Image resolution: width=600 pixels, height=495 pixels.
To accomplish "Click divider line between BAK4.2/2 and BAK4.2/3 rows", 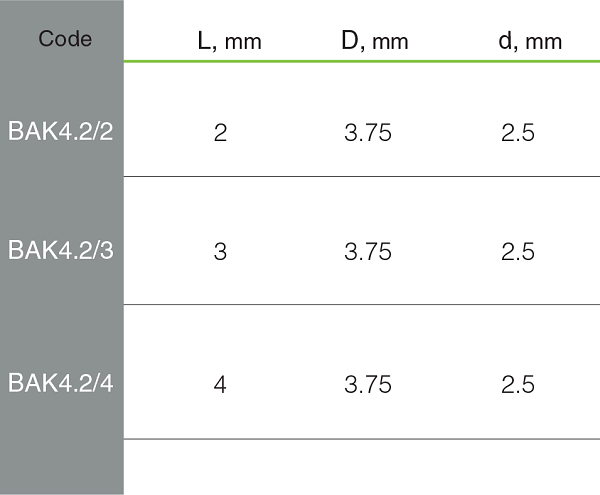I will [362, 176].
